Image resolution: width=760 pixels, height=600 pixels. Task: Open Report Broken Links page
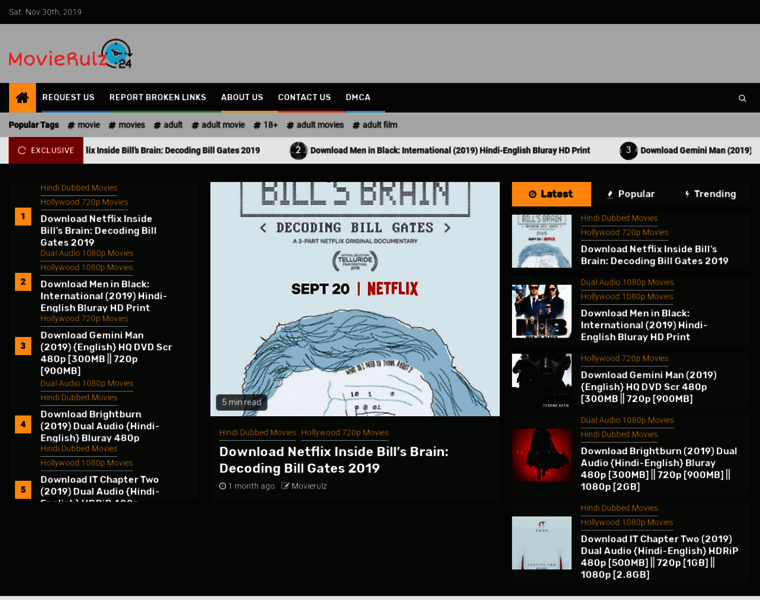(158, 97)
